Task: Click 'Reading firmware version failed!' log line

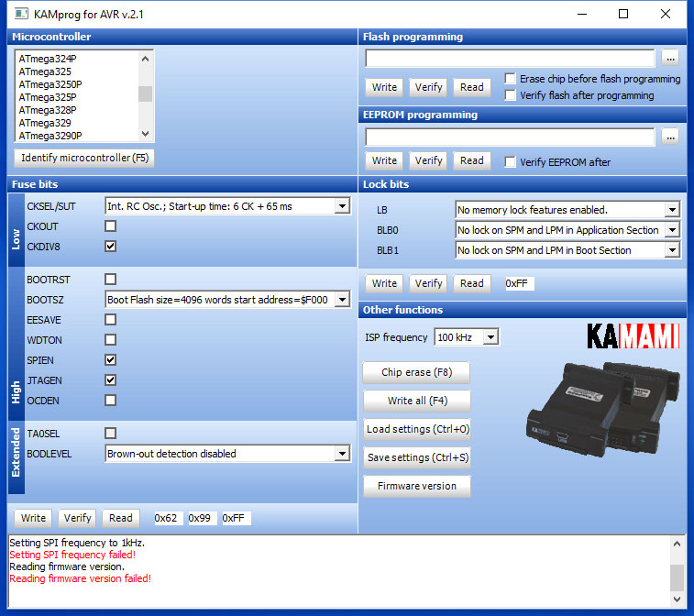Action: tap(80, 578)
